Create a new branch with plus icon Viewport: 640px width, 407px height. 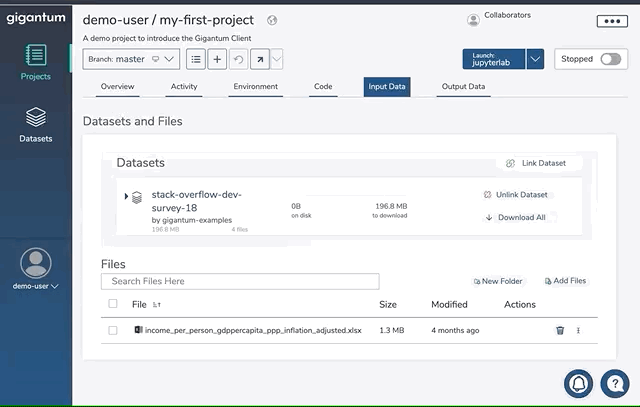click(x=217, y=59)
